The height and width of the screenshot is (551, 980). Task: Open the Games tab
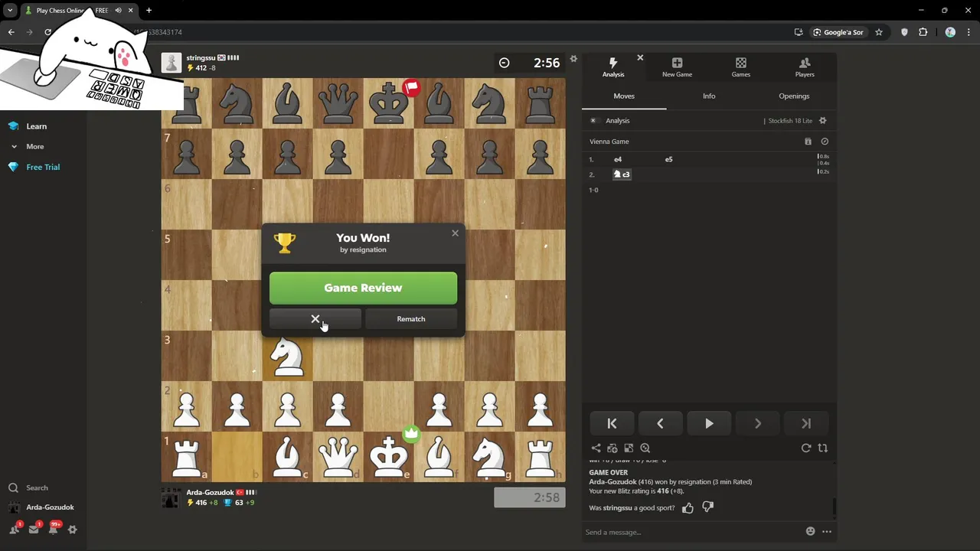click(x=740, y=67)
